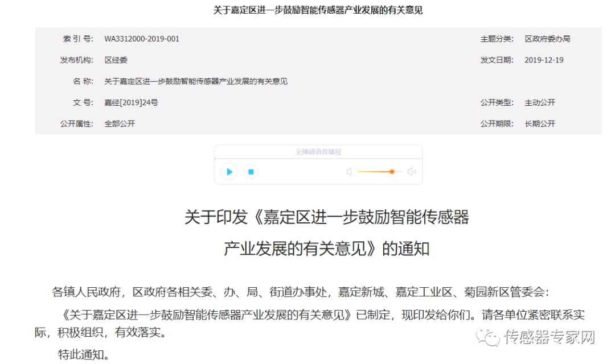Click the loud speaker volume icon
The width and height of the screenshot is (615, 364).
click(412, 172)
